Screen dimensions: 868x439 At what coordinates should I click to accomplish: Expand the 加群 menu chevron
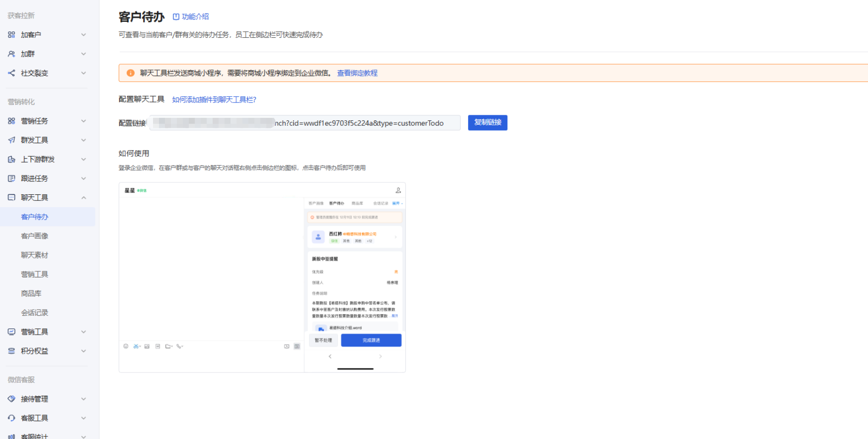pyautogui.click(x=83, y=54)
